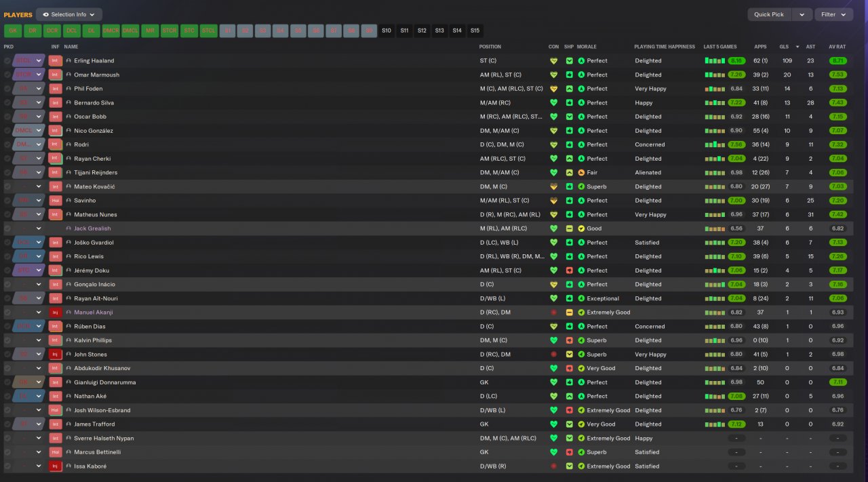Click Donnarumma's 7.11 average rating pill
Screen dimensions: 868x482
(x=837, y=382)
